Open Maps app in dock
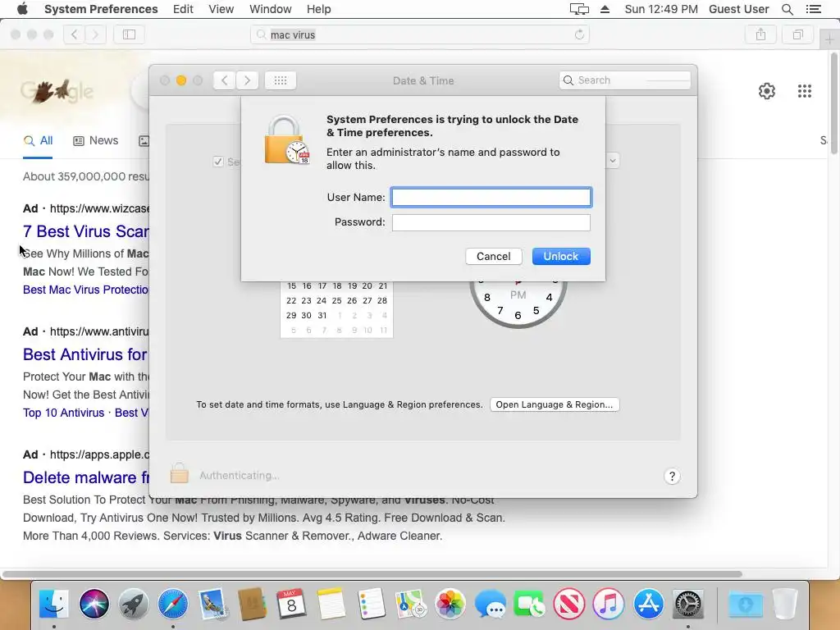 (410, 604)
